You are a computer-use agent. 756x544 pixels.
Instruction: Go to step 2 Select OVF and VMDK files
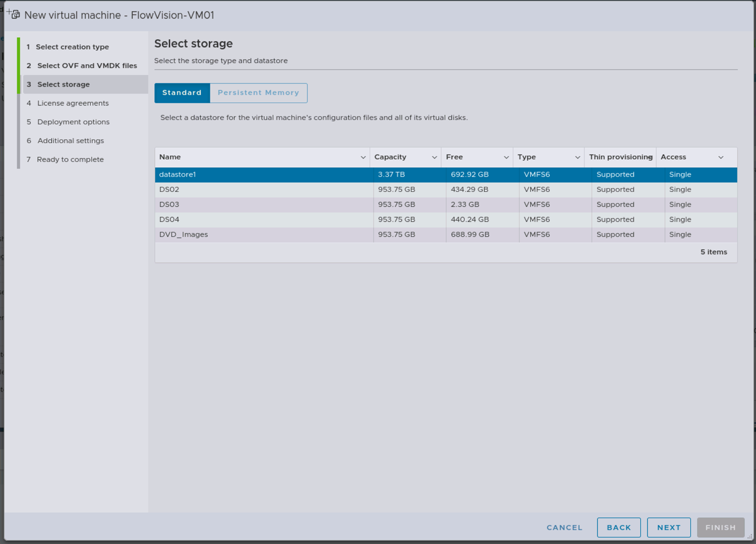pyautogui.click(x=87, y=66)
